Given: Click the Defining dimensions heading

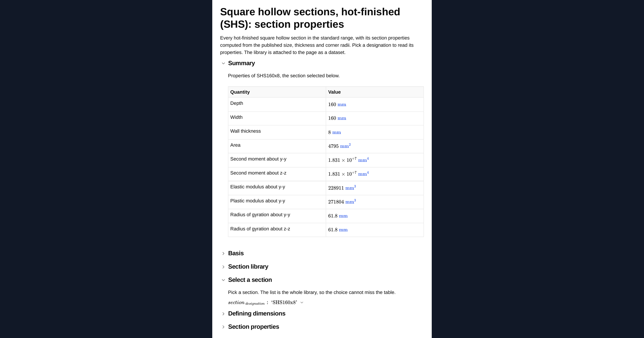Looking at the screenshot, I should point(257,313).
